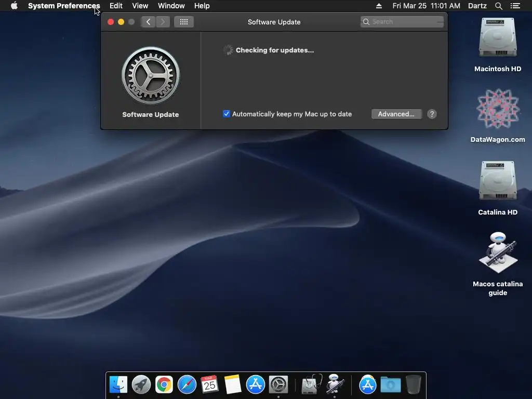Screen dimensions: 532x399
Task: Go forward in System Preferences
Action: 163,22
